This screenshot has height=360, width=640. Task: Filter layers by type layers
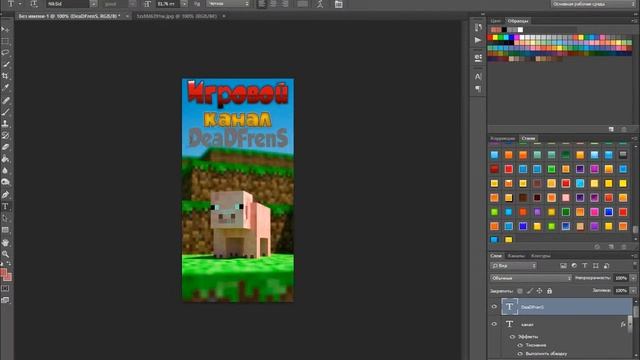pyautogui.click(x=584, y=266)
